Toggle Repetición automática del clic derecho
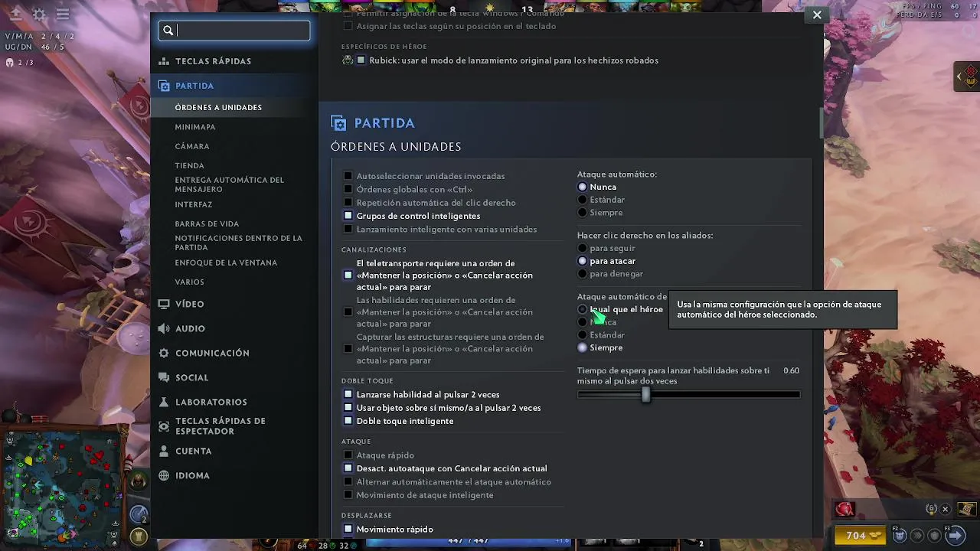This screenshot has width=980, height=551. [x=348, y=203]
